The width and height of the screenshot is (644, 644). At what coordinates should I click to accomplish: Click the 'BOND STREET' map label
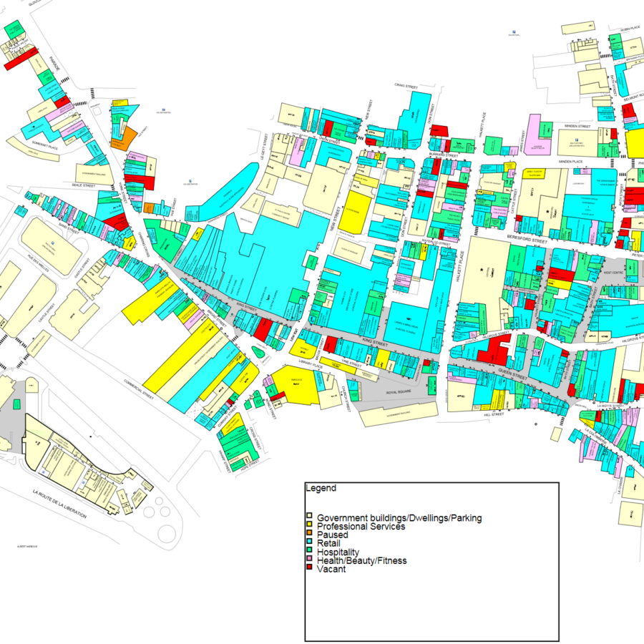coord(270,409)
